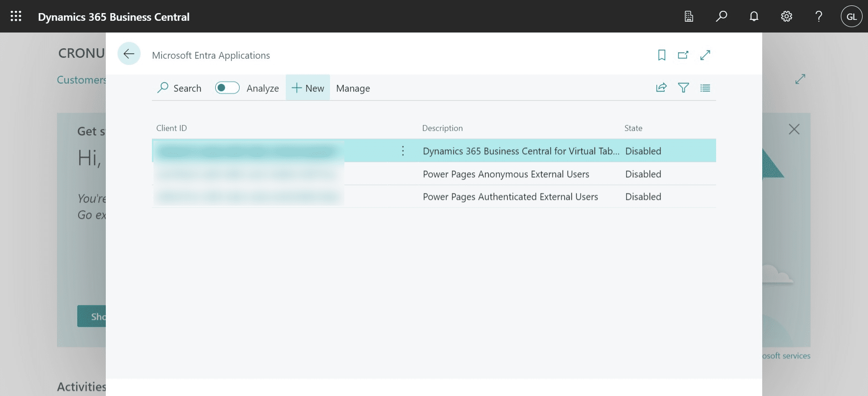Open the filter pane
The image size is (868, 396).
pyautogui.click(x=683, y=88)
